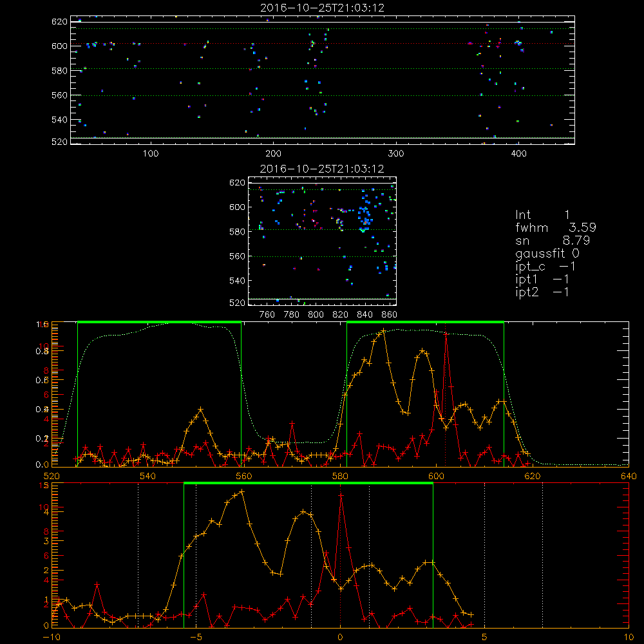This screenshot has width=644, height=644.
Task: Click the 640 label on the profile plot x-axis
Action: coord(629,477)
